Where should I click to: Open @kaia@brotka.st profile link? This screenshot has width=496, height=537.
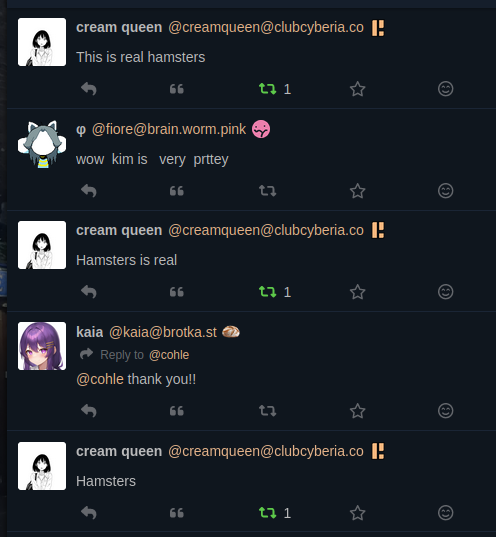(x=163, y=332)
